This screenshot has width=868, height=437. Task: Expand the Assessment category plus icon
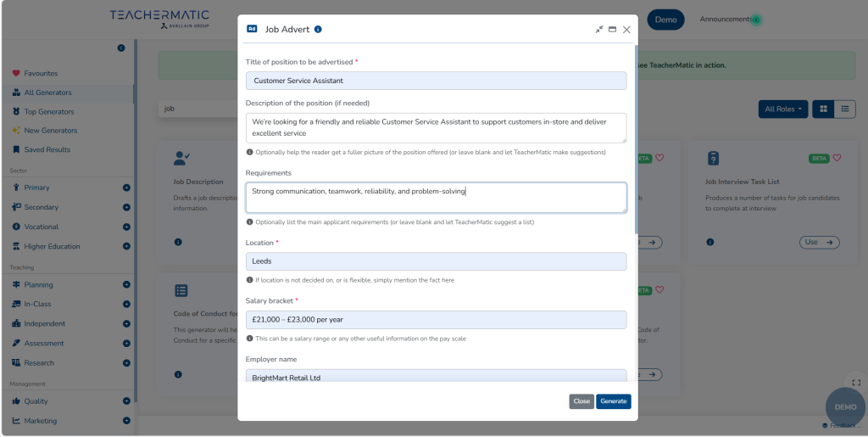coord(127,344)
